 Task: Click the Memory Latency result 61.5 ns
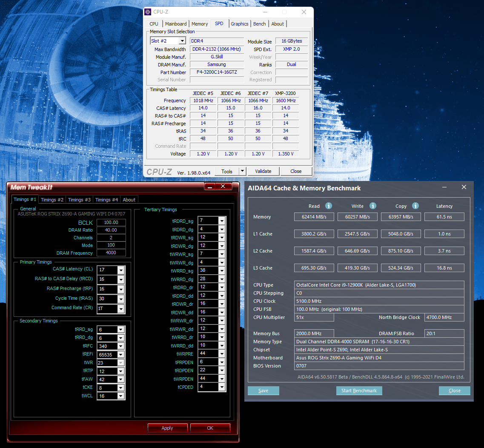pos(444,217)
